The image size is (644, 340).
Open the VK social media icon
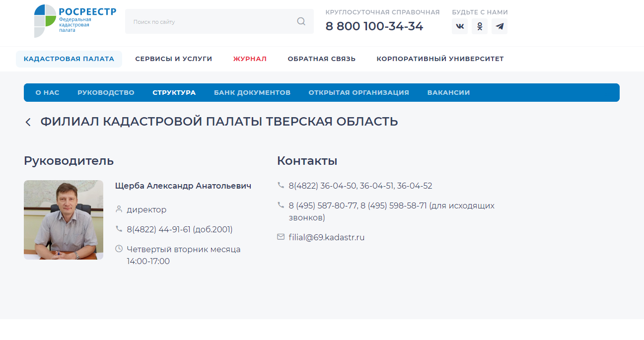coord(459,26)
